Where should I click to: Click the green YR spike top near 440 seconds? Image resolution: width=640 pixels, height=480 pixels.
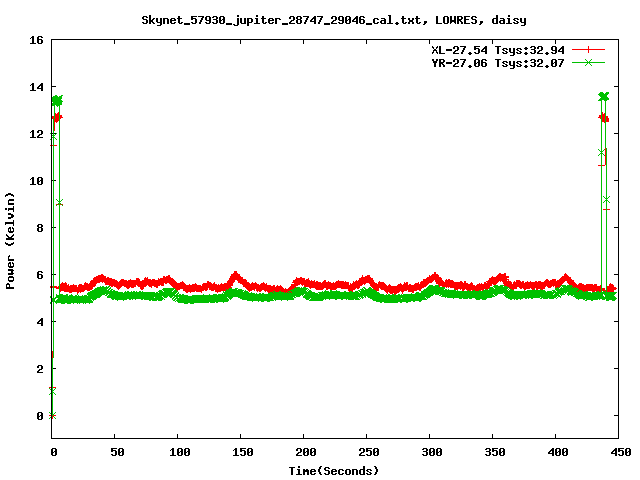coord(604,97)
